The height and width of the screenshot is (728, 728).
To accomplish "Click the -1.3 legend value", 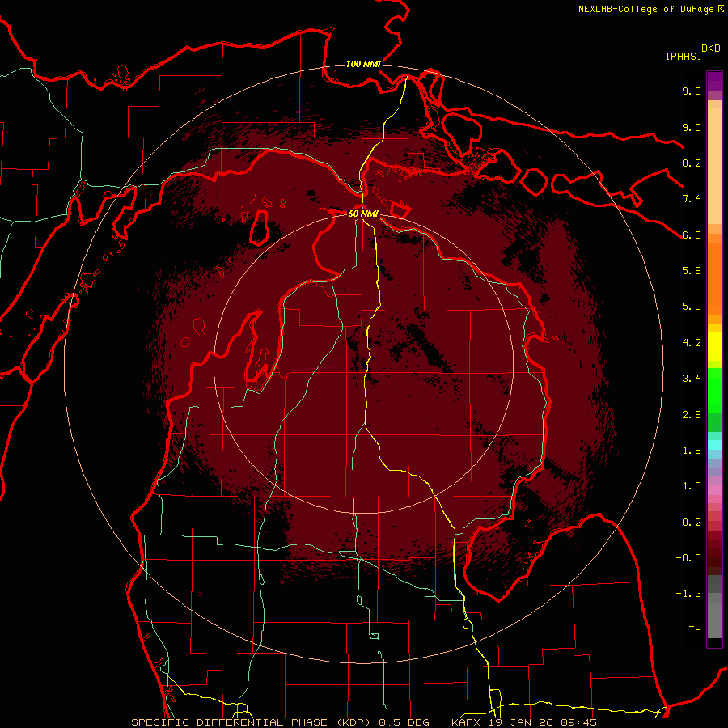I will [x=688, y=594].
